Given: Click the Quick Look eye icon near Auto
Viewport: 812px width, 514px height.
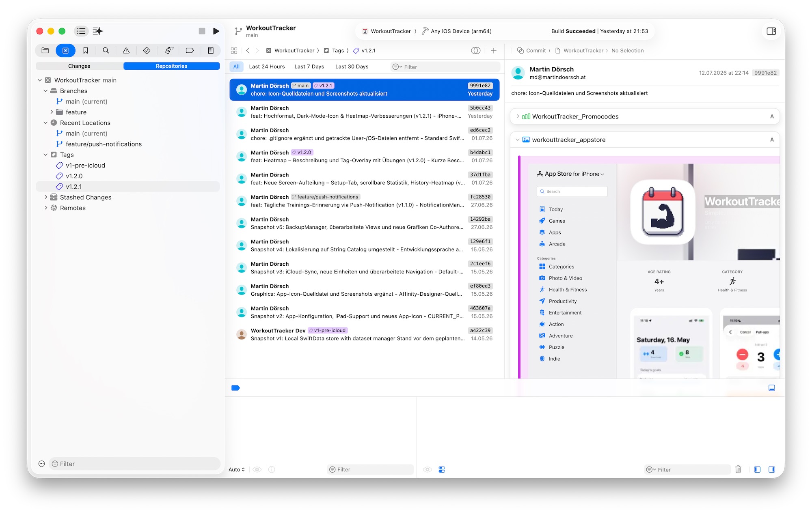Looking at the screenshot, I should tap(257, 469).
